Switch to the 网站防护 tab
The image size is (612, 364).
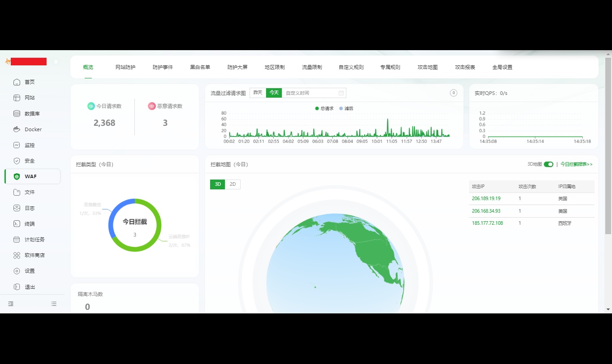(125, 67)
